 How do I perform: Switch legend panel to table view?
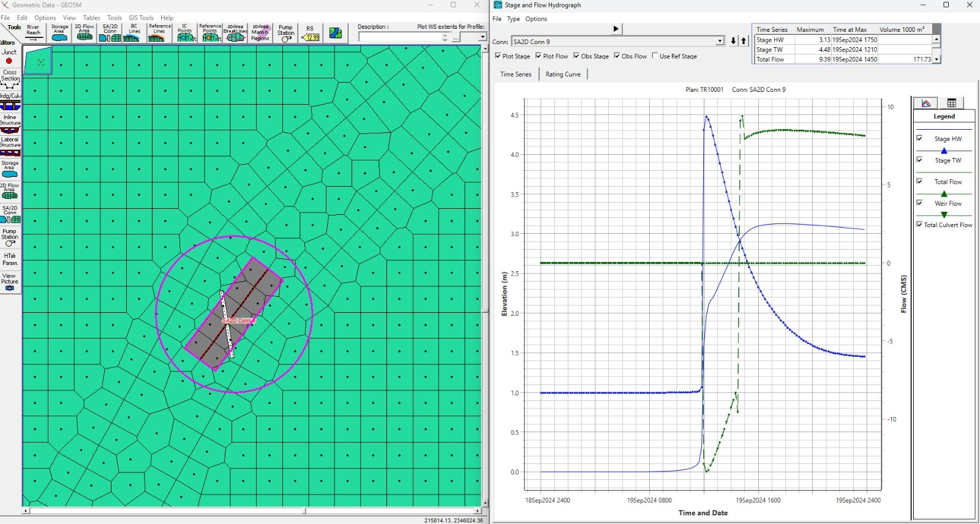tap(951, 103)
